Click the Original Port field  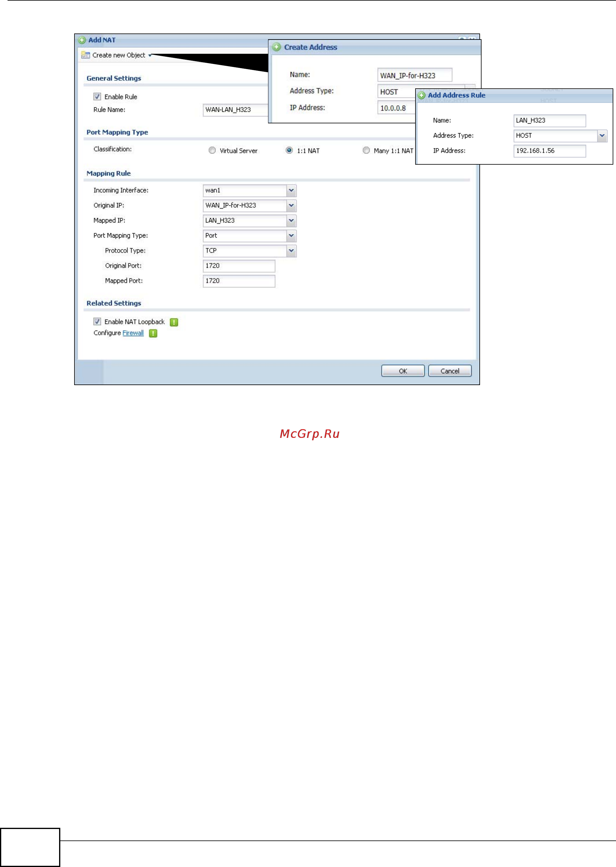pos(239,266)
